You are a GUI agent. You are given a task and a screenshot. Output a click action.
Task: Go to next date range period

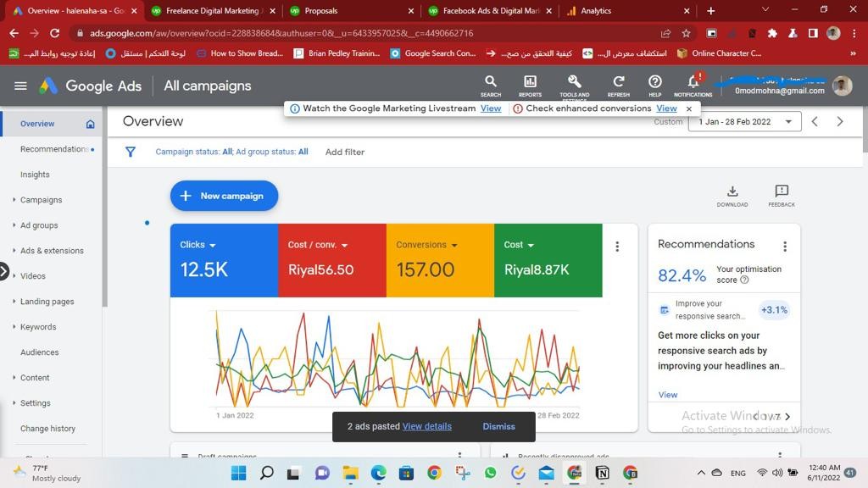pos(840,122)
